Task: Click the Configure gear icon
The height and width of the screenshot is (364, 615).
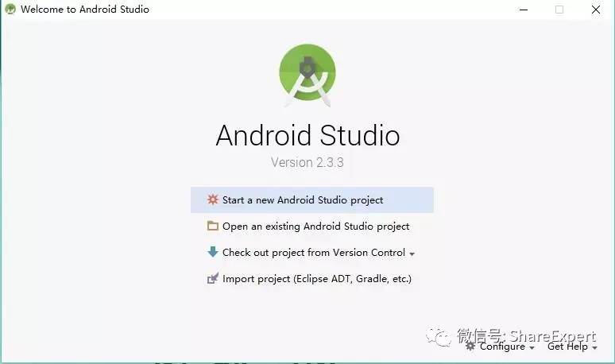Action: click(x=470, y=347)
